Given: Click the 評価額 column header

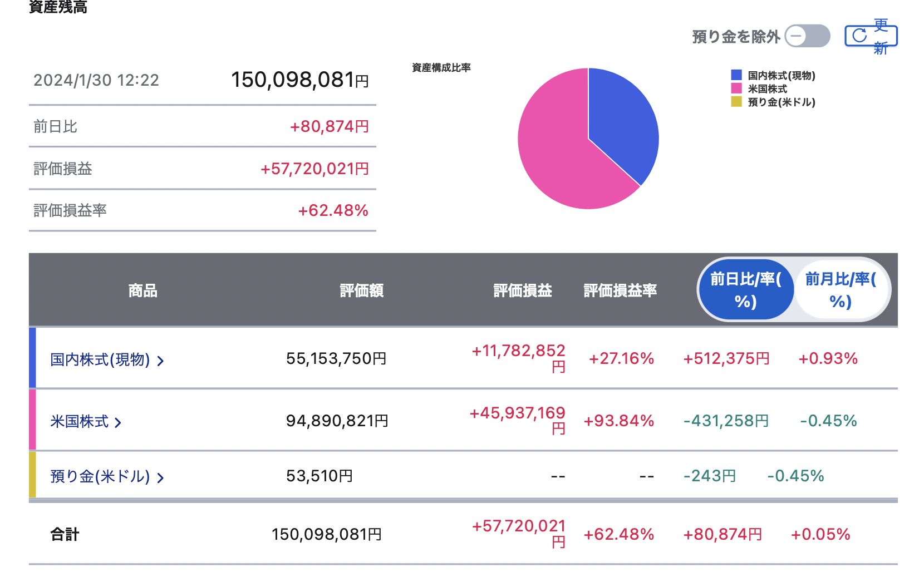Looking at the screenshot, I should pyautogui.click(x=362, y=290).
